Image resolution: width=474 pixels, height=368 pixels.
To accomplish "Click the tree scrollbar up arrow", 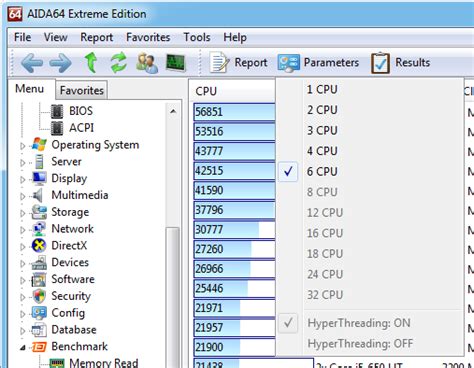I will tap(173, 111).
